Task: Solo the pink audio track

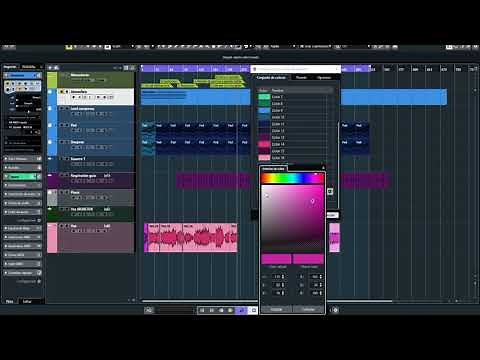Action: pyautogui.click(x=66, y=226)
